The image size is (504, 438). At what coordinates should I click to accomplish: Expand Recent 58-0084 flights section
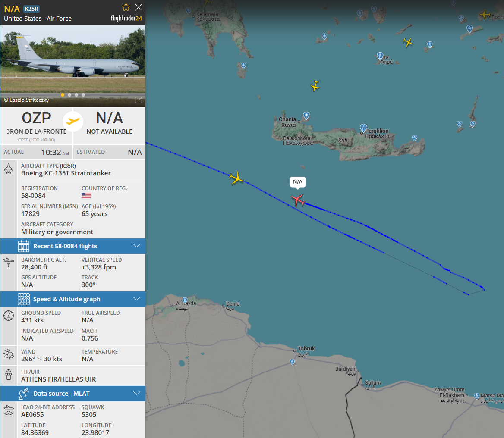[73, 246]
